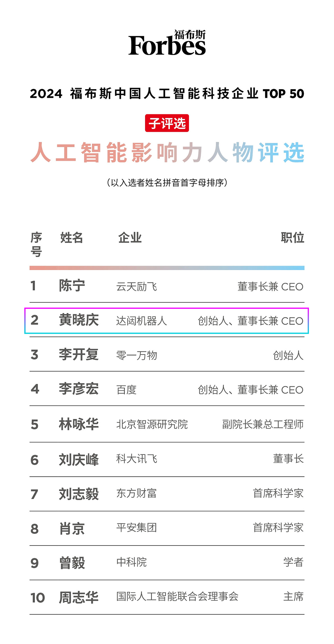Click the red 子评选 badge
334x644 pixels.
click(167, 123)
